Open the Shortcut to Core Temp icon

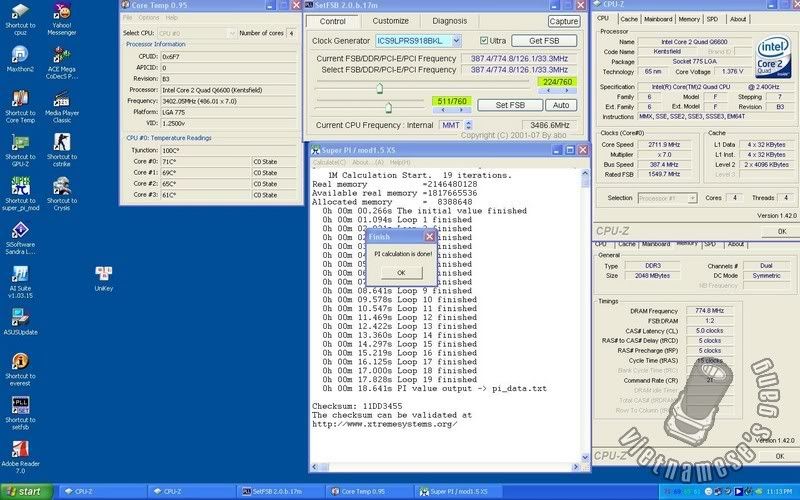click(x=20, y=107)
